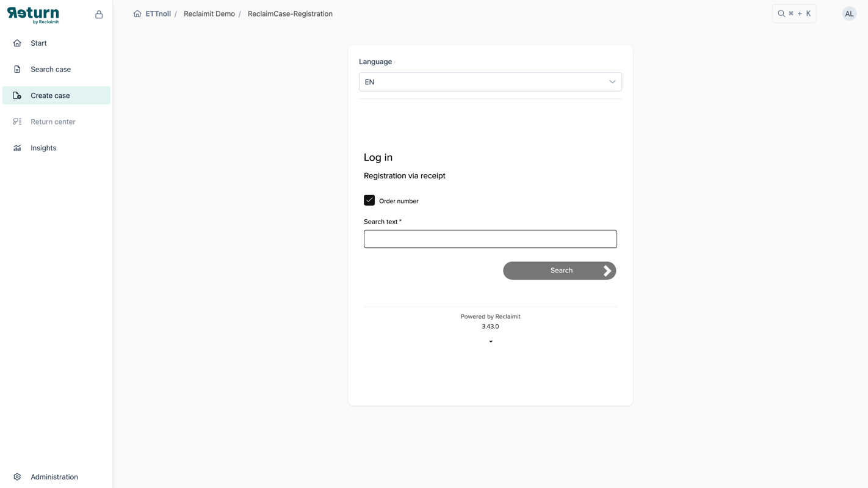Select Create case in the sidebar
This screenshot has width=868, height=488.
point(56,96)
